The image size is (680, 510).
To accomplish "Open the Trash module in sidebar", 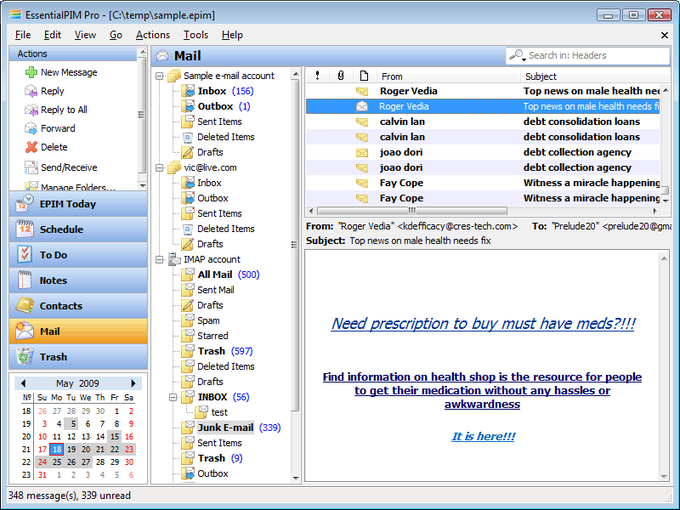I will pyautogui.click(x=78, y=357).
